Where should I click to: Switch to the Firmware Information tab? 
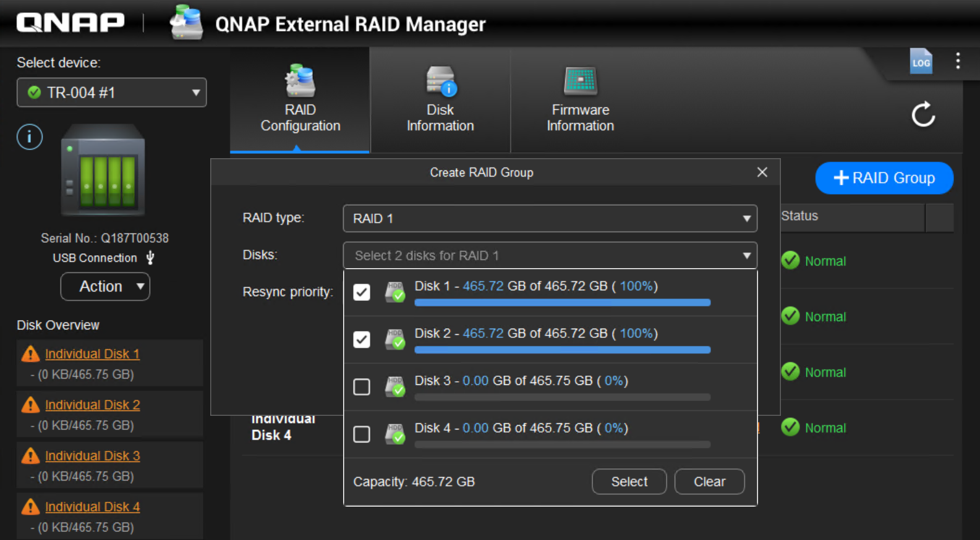click(580, 100)
